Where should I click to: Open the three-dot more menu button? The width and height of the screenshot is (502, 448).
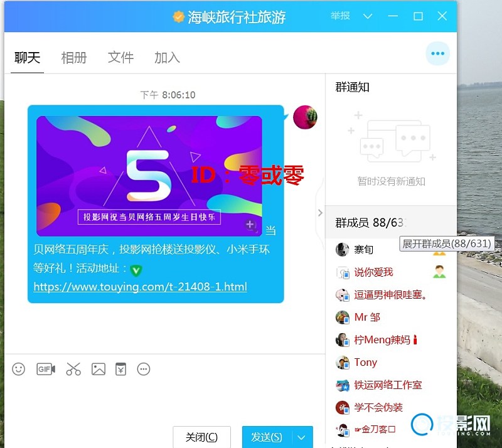click(x=437, y=53)
